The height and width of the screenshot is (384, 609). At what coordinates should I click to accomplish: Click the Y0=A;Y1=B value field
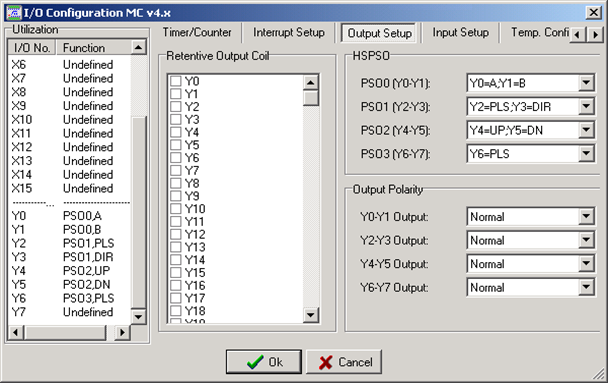(523, 83)
